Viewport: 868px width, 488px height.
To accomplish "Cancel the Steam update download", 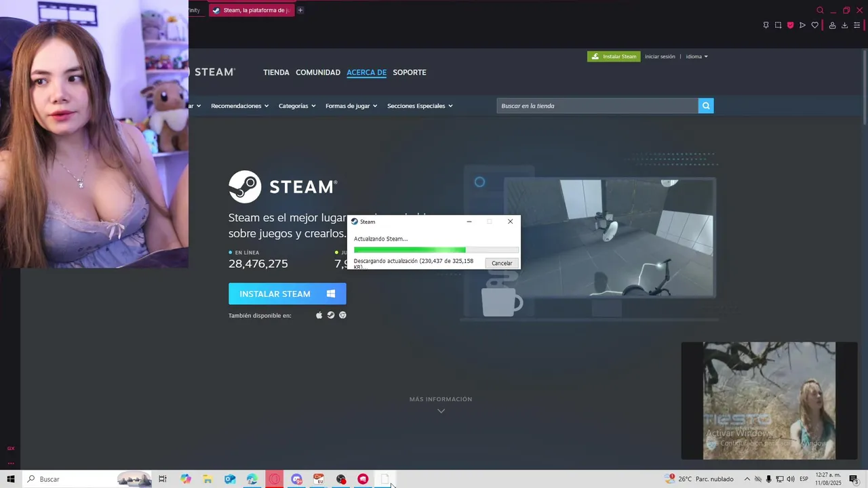I will [502, 263].
